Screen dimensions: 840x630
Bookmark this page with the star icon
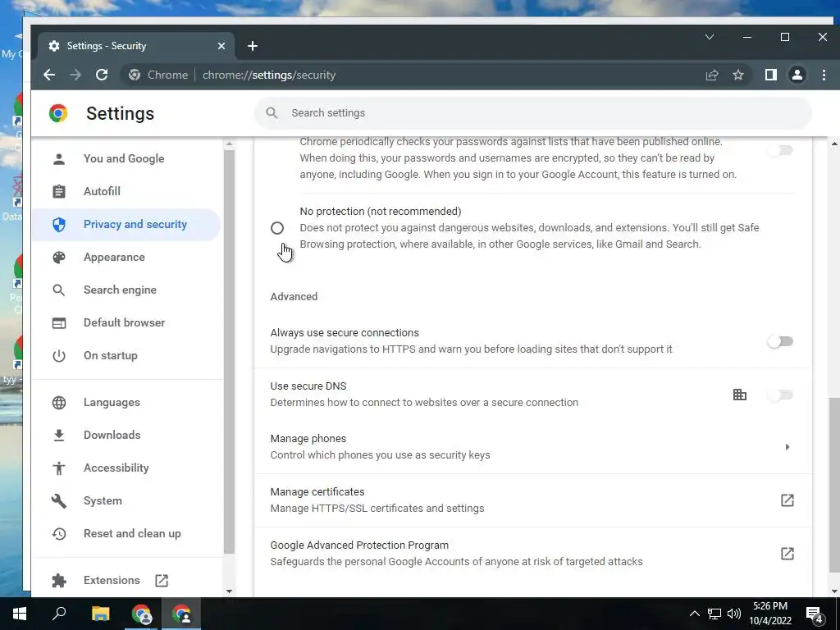[738, 75]
